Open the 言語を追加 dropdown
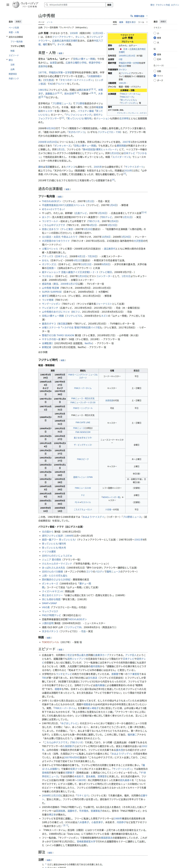The image size is (186, 868). tap(139, 16)
